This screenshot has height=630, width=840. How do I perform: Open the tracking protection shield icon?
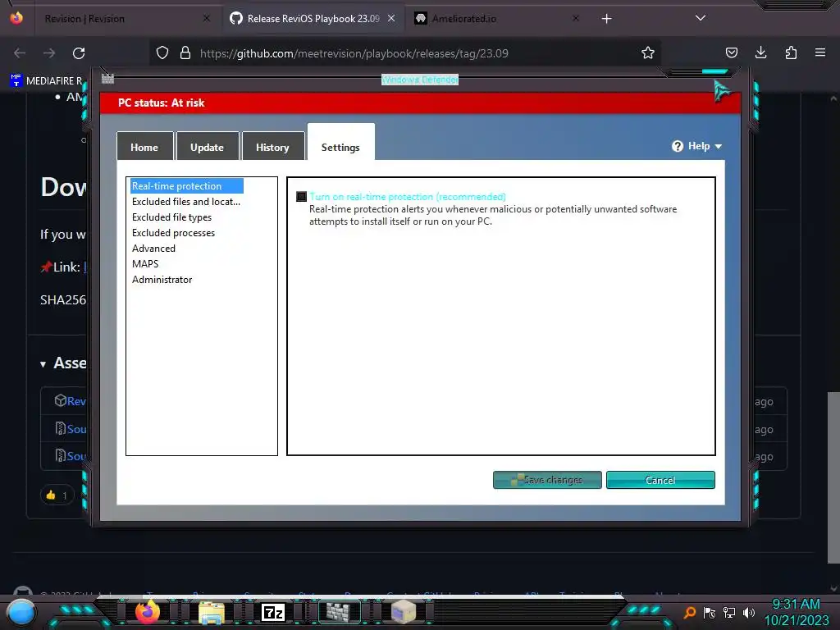point(162,52)
